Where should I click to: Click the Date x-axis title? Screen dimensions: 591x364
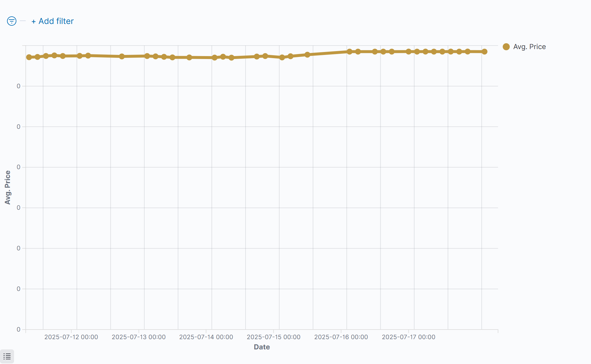pos(262,347)
